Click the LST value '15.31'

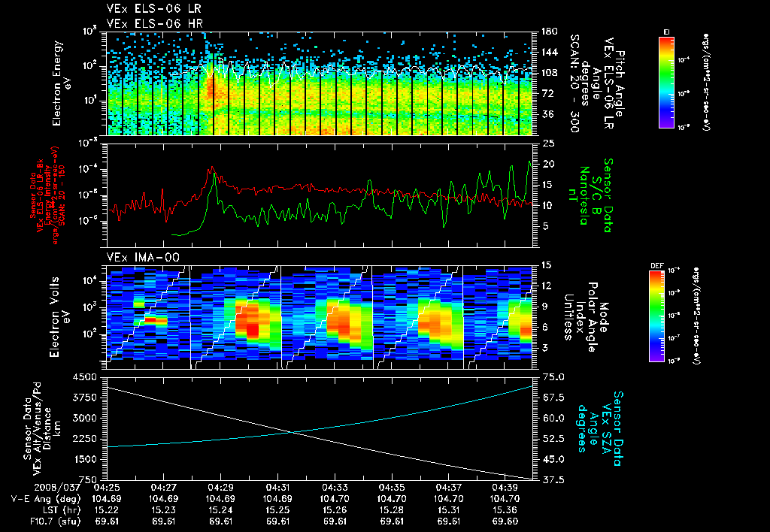tap(449, 510)
